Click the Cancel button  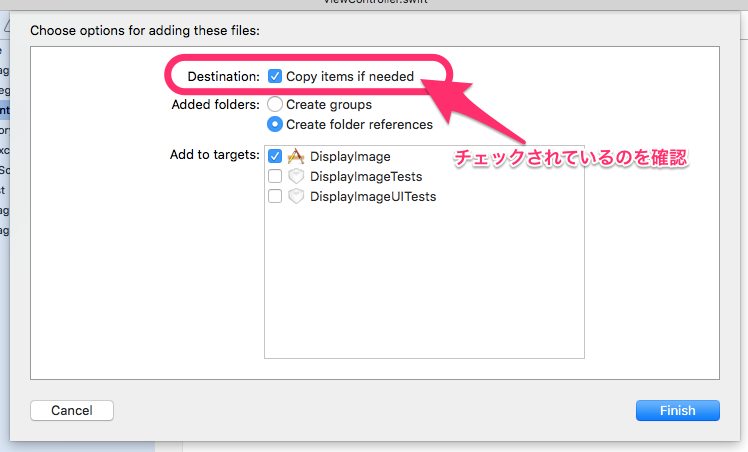(x=72, y=411)
